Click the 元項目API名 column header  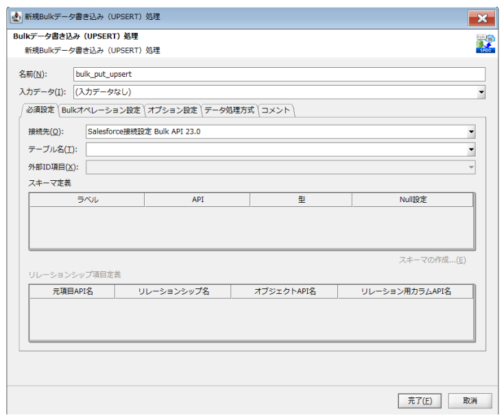[72, 291]
